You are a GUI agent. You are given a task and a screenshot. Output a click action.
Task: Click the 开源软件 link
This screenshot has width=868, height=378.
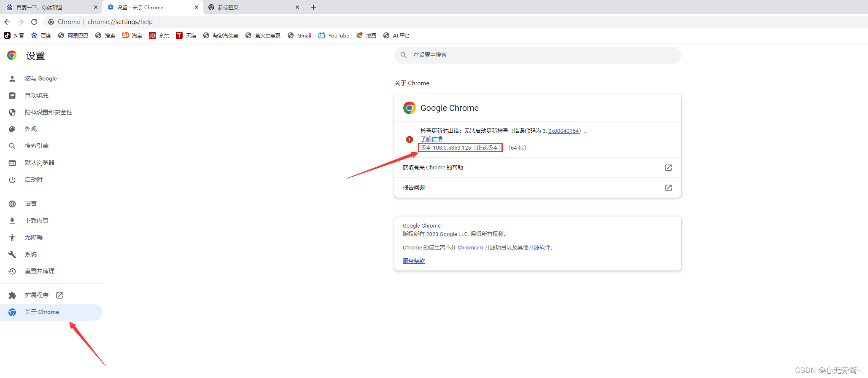point(539,248)
